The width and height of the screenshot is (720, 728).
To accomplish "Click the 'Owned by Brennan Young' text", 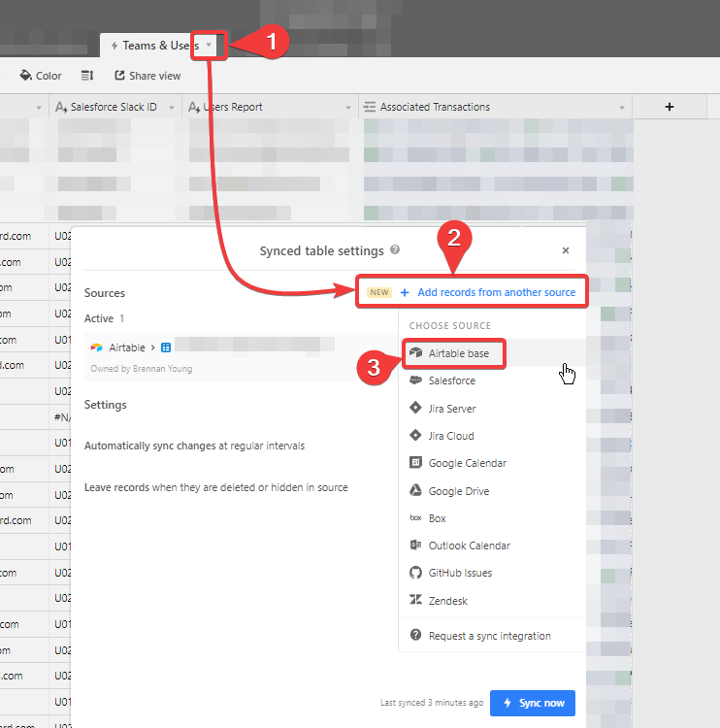I will (141, 369).
